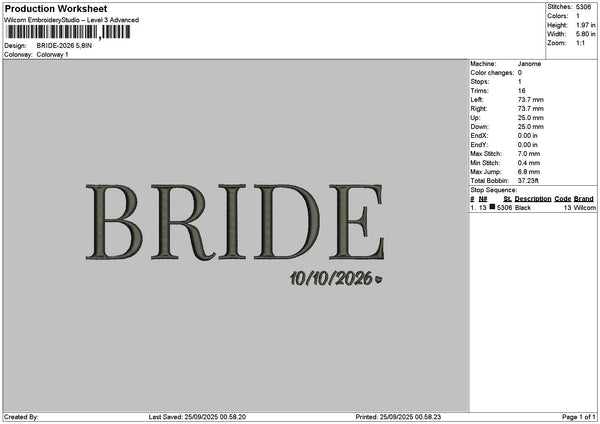This screenshot has width=600, height=424.
Task: Click the 'Wilcom' brand entry
Action: pos(585,208)
